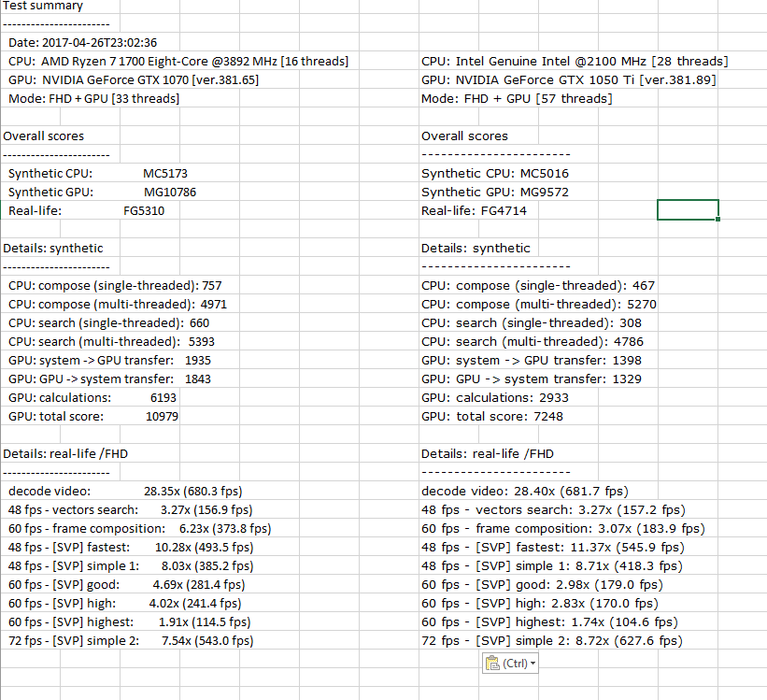Select the GPU total score value 10979
This screenshot has width=767, height=700.
click(162, 417)
